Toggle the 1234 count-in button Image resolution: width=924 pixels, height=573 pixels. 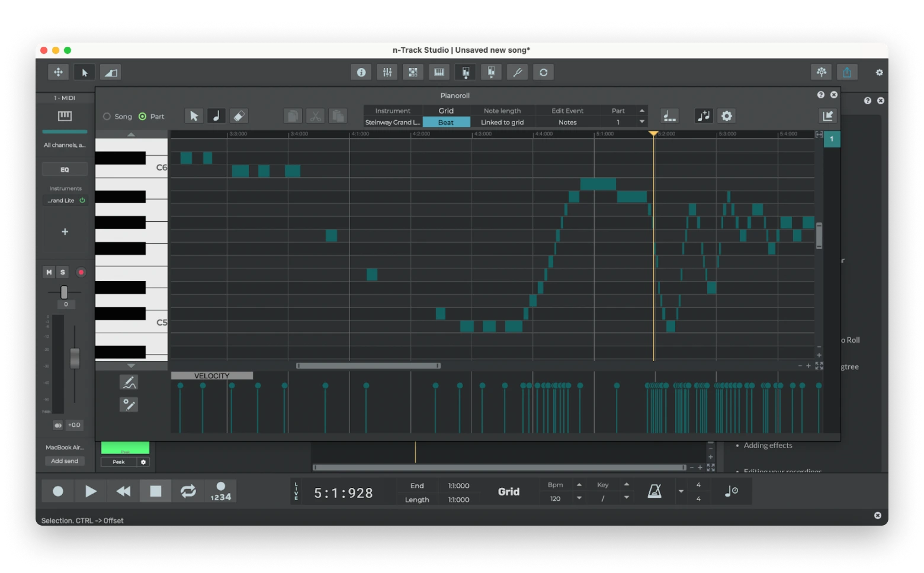tap(220, 491)
